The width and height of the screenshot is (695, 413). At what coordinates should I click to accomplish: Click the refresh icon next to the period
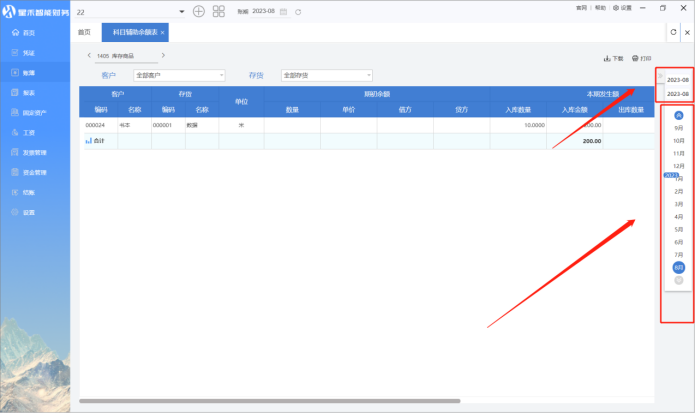[298, 11]
